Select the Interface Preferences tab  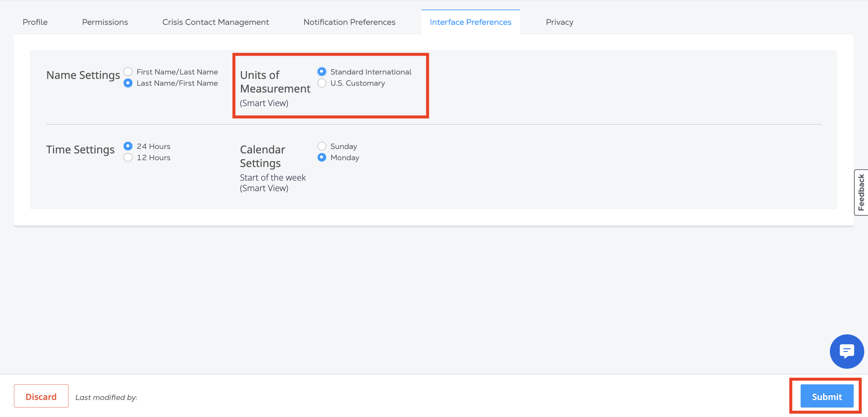click(x=470, y=22)
